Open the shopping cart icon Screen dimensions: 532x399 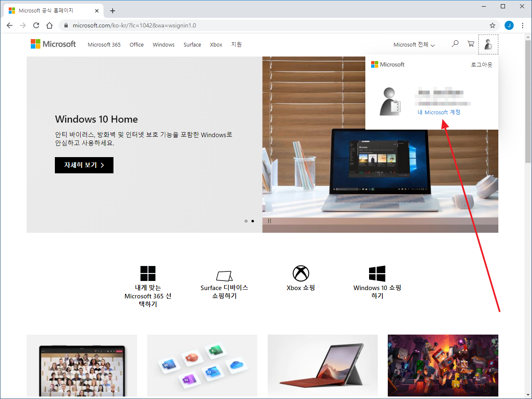click(471, 44)
